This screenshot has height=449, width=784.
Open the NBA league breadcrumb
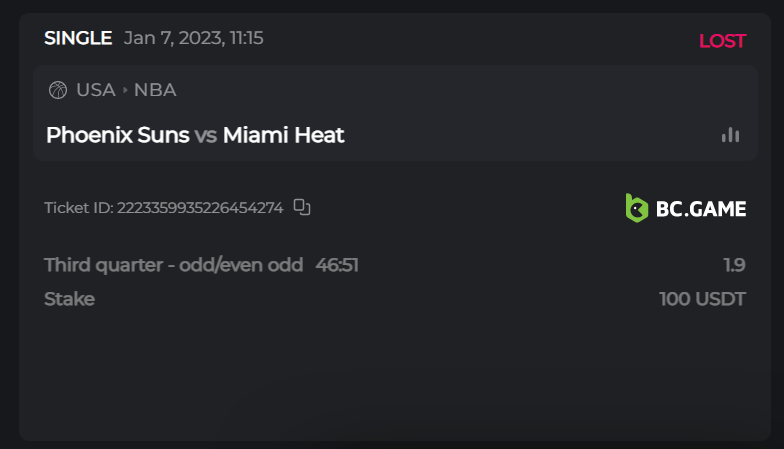pyautogui.click(x=155, y=90)
